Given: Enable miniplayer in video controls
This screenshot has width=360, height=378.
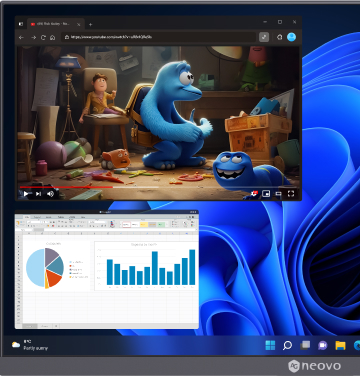Looking at the screenshot, I should [266, 193].
